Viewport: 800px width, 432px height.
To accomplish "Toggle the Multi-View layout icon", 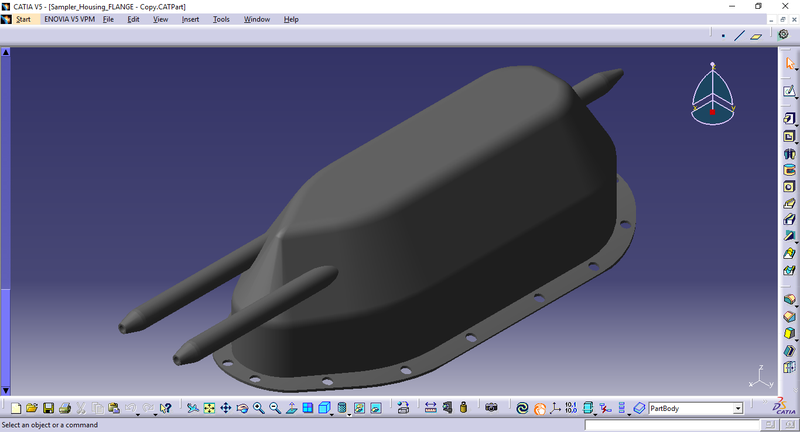I will point(307,408).
